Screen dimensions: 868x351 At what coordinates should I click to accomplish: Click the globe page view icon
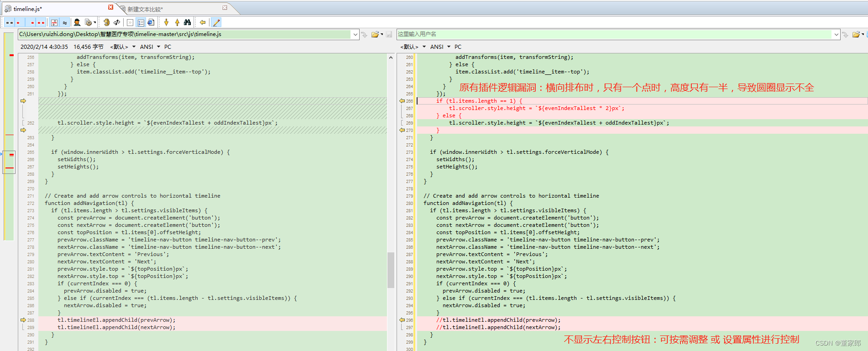pos(151,22)
